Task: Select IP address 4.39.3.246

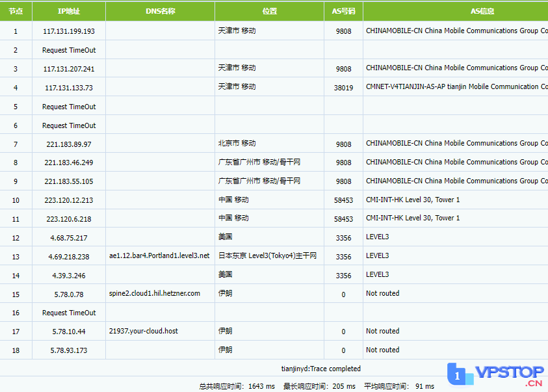Action: click(69, 276)
